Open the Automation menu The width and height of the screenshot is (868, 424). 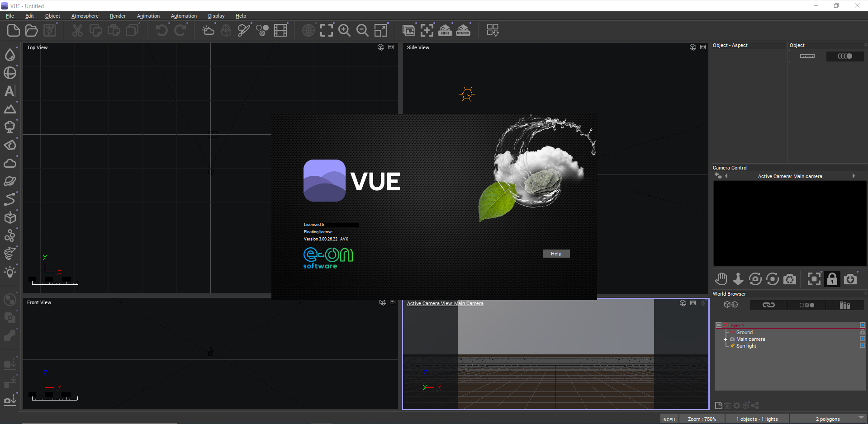[x=184, y=16]
